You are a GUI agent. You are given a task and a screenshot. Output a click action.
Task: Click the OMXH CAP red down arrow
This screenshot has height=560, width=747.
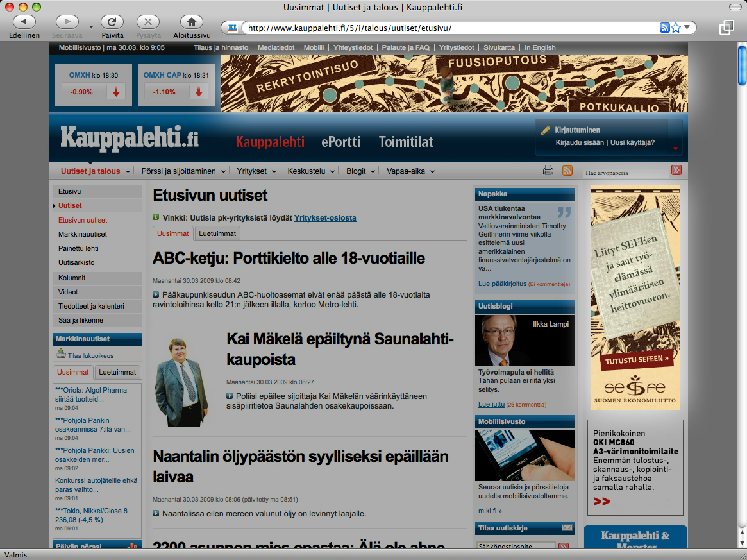[x=199, y=92]
